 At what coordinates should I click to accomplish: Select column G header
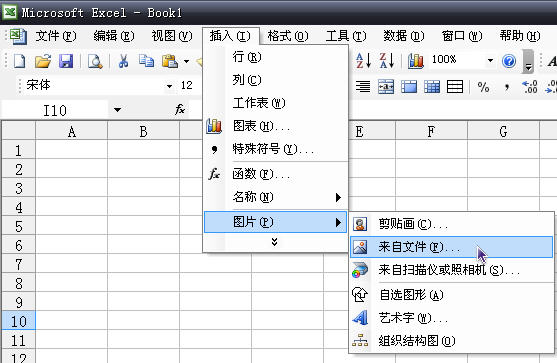(503, 131)
